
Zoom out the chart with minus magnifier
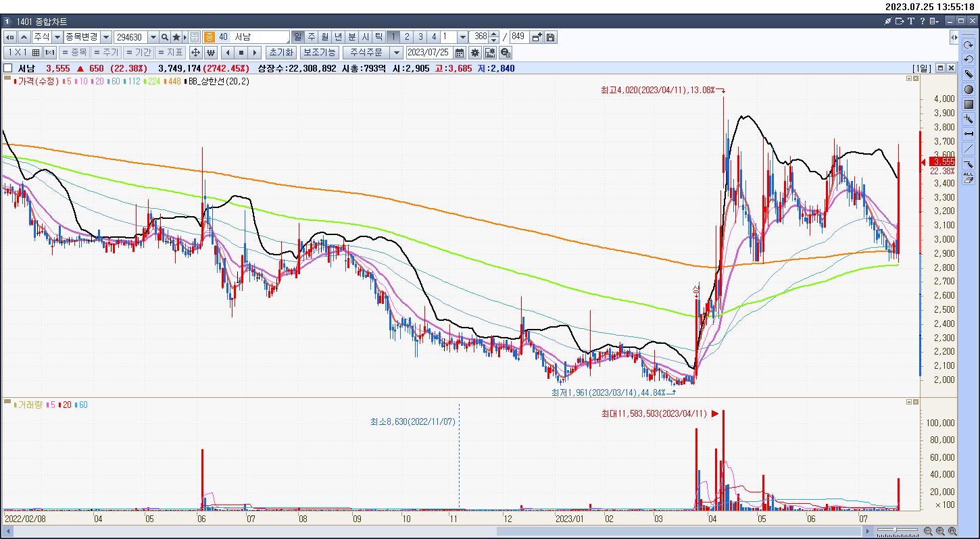(928, 531)
